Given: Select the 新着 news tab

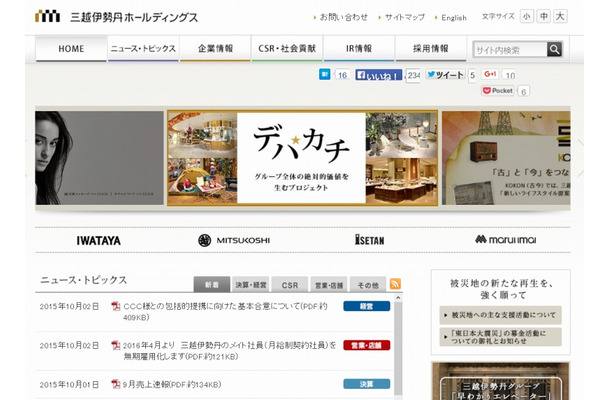Looking at the screenshot, I should pos(212,284).
